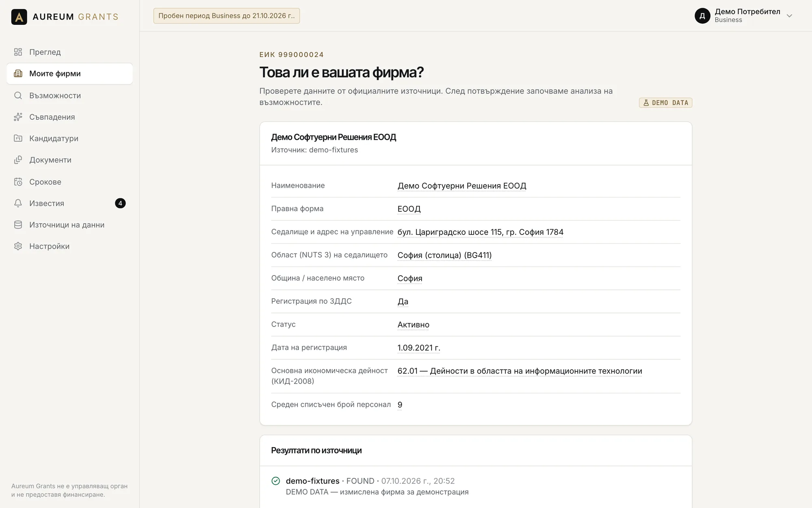Screen dimensions: 812x508
Task: Select Съвпадения menu entry
Action: click(69, 117)
